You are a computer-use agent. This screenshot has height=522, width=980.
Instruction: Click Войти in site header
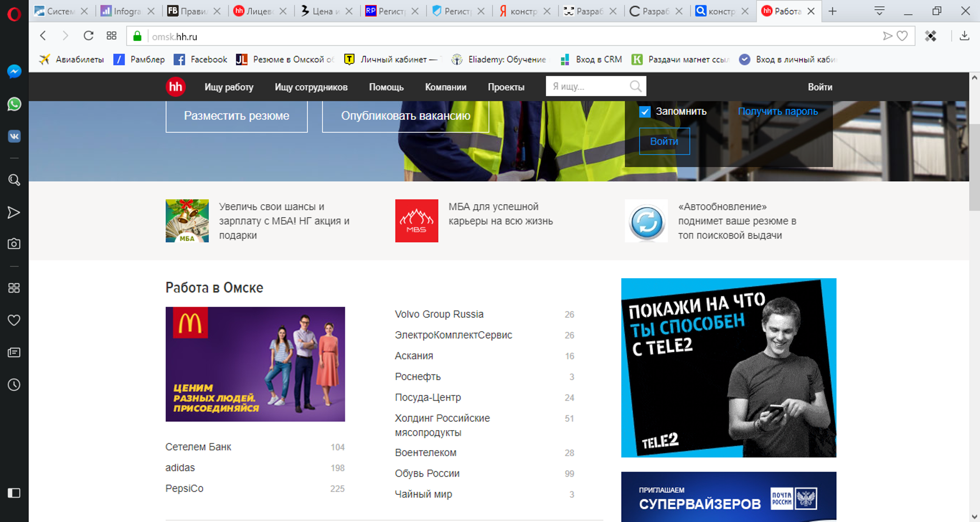[x=820, y=87]
